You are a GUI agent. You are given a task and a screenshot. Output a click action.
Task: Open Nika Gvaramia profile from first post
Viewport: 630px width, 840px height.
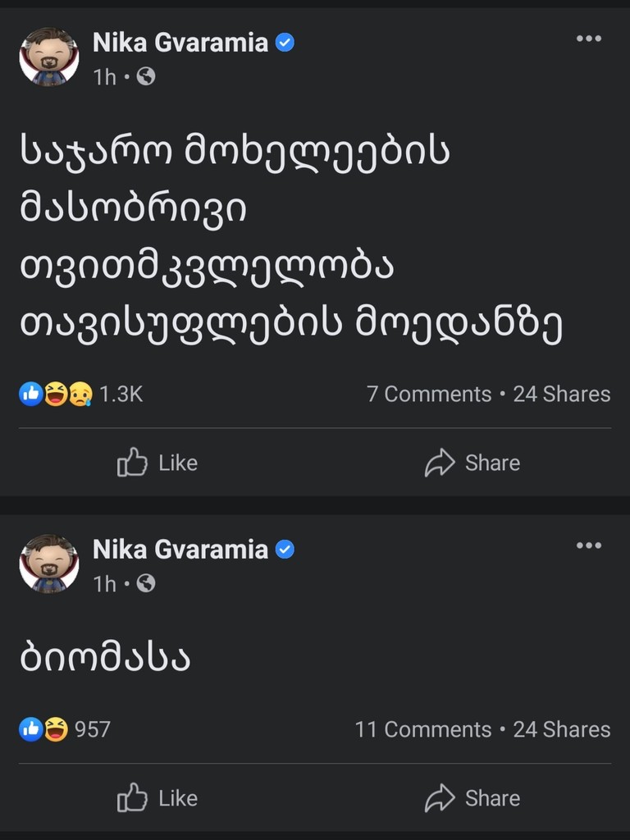[x=180, y=43]
